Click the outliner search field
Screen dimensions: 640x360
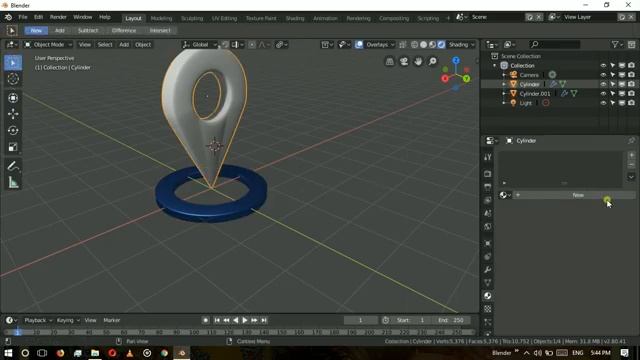tap(554, 44)
